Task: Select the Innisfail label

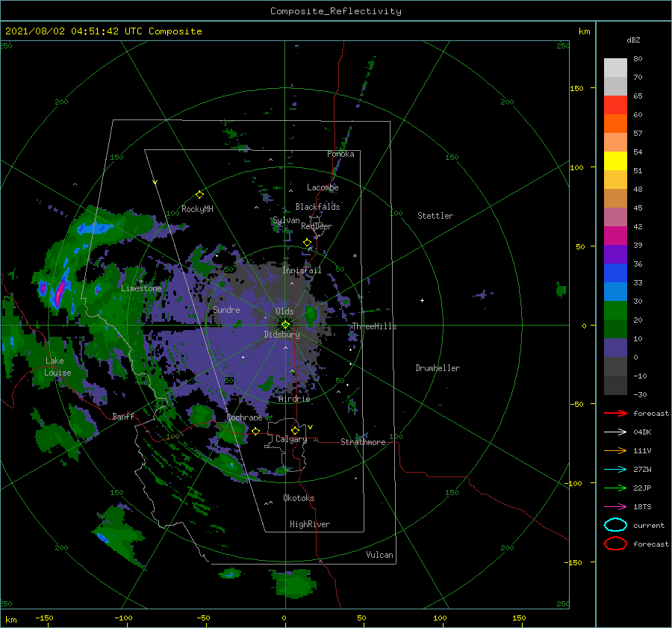Action: (x=302, y=270)
